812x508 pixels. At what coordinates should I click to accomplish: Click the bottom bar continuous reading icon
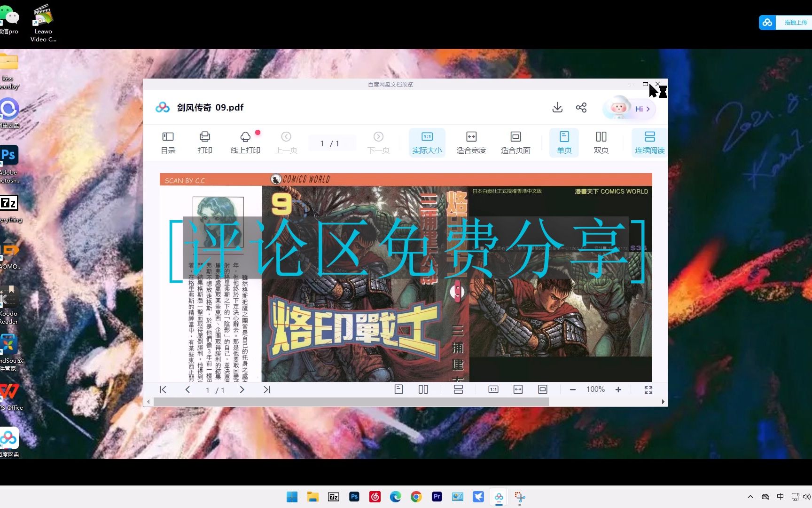(x=458, y=389)
